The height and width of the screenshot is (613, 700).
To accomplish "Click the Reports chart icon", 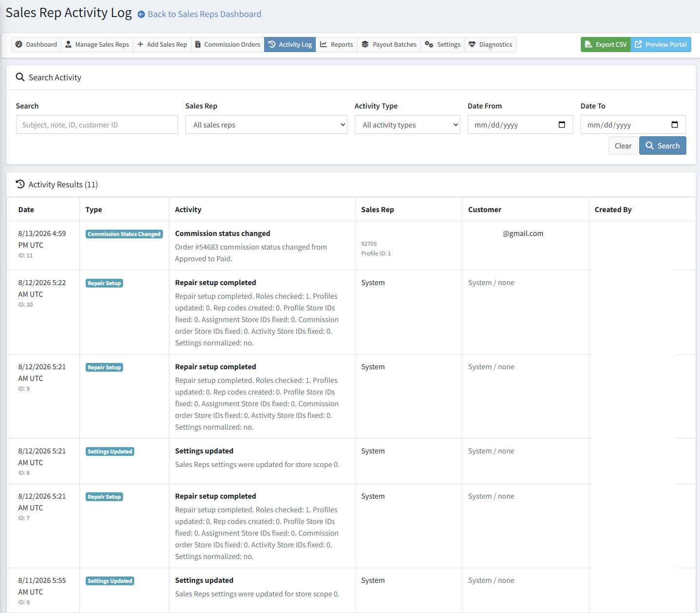I will [323, 44].
